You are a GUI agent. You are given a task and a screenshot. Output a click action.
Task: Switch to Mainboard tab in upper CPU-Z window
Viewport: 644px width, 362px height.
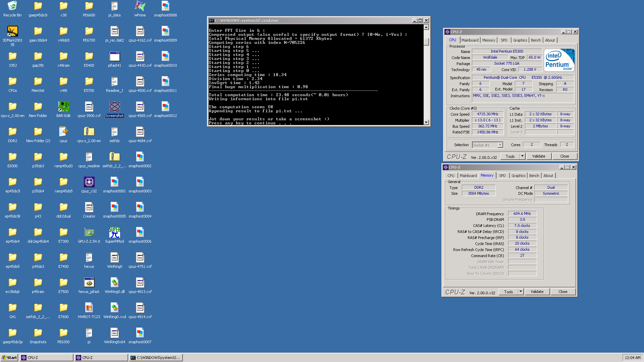[x=470, y=40]
